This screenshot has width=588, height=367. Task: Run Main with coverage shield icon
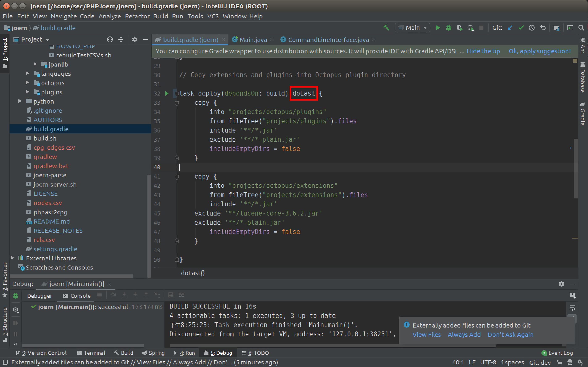pyautogui.click(x=459, y=28)
